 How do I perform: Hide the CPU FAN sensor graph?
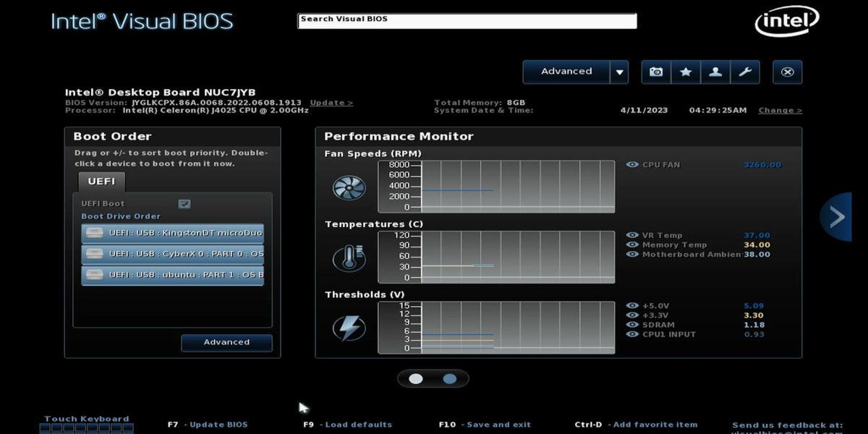coord(631,164)
